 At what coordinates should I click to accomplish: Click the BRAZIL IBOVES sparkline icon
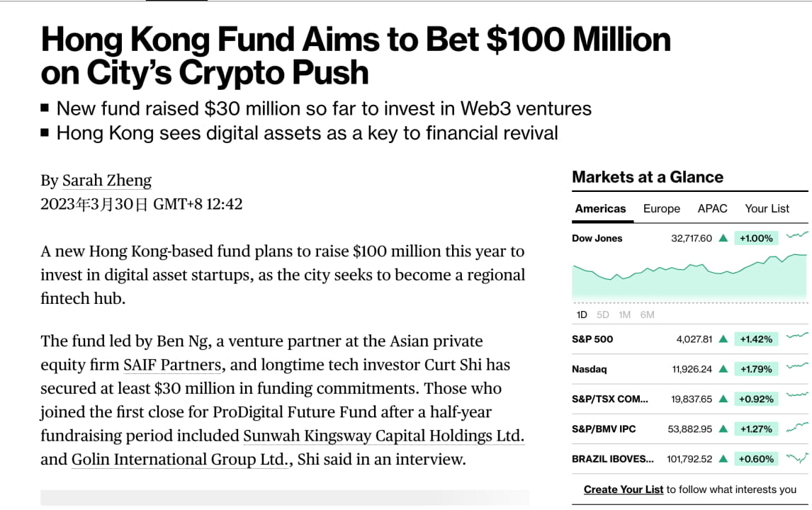pyautogui.click(x=797, y=458)
